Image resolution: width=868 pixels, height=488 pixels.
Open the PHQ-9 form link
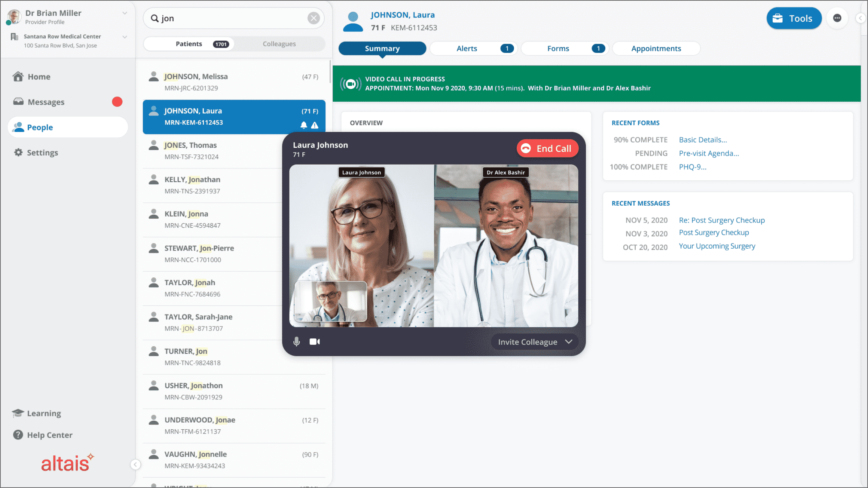click(693, 167)
